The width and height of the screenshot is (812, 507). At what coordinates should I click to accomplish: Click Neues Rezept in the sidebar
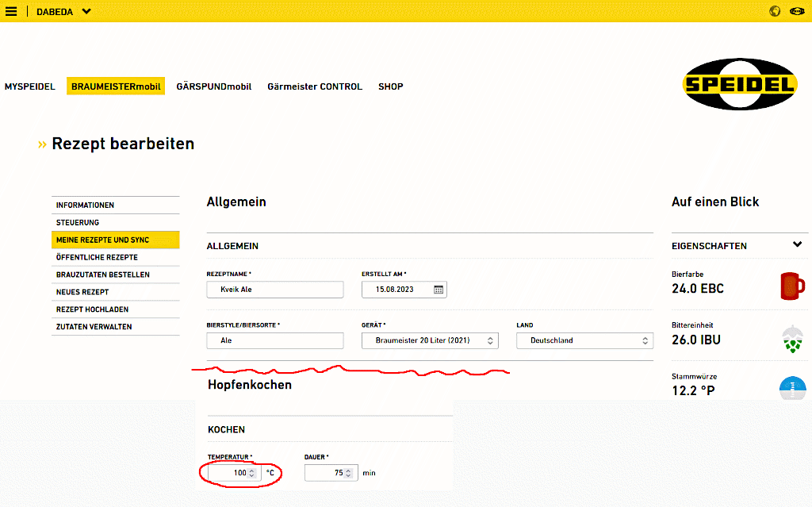pyautogui.click(x=82, y=292)
